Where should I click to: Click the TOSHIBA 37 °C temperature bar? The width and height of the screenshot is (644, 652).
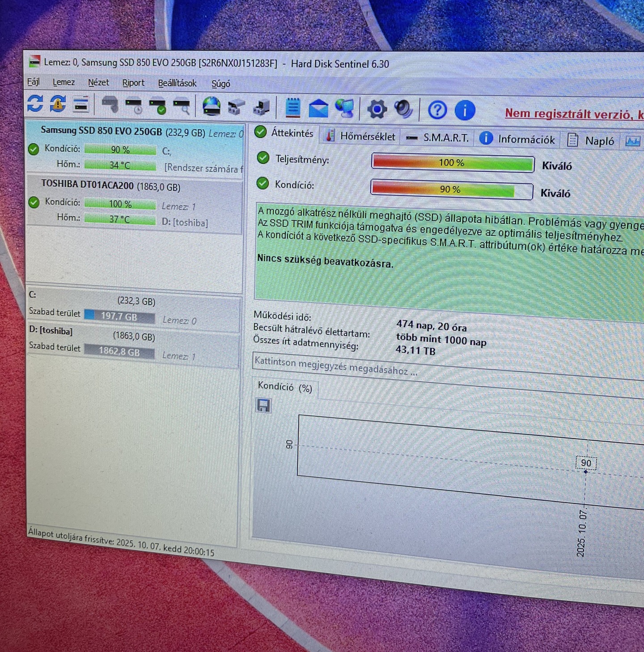point(120,219)
